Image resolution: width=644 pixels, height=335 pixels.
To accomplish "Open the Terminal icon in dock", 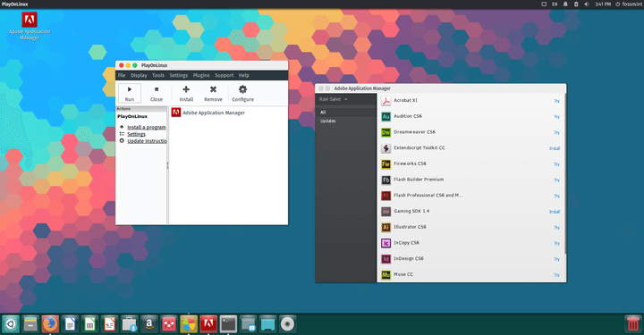I will pyautogui.click(x=228, y=324).
